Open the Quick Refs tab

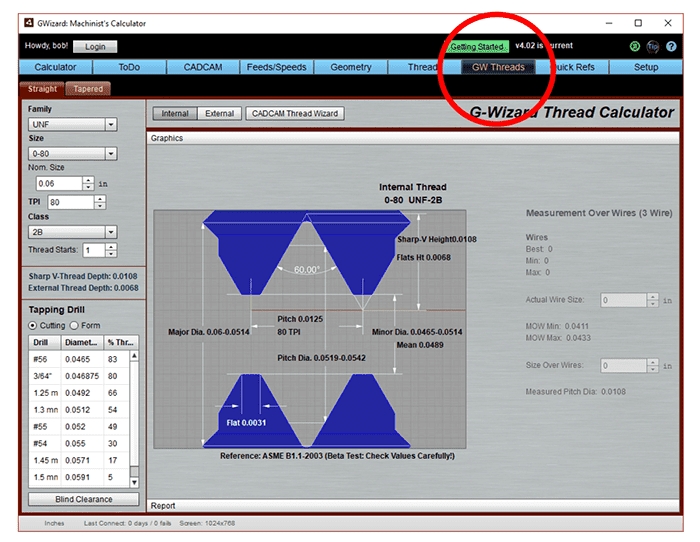coord(572,67)
